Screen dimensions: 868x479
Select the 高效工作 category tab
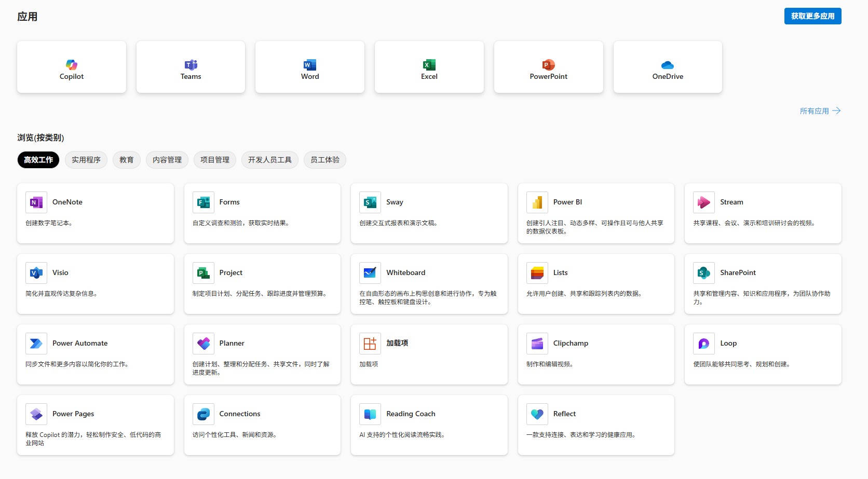pyautogui.click(x=38, y=160)
